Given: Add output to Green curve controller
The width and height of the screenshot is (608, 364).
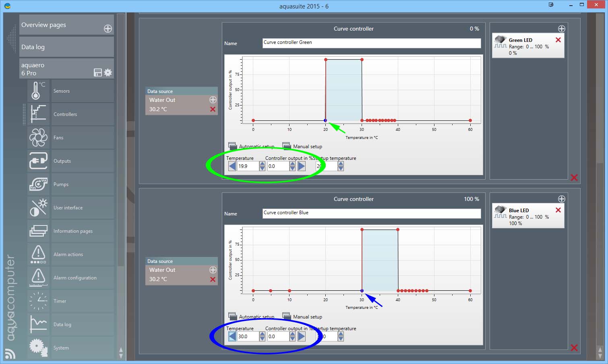Looking at the screenshot, I should (561, 29).
